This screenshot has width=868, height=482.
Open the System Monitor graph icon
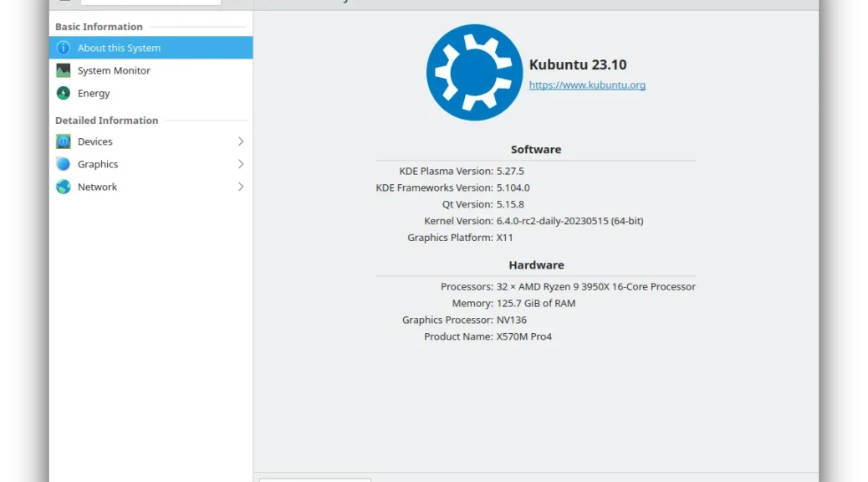tap(63, 70)
